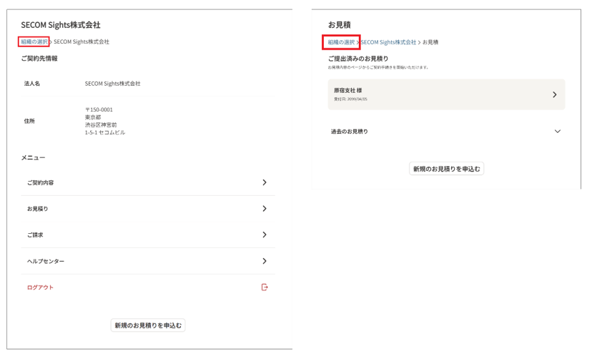This screenshot has width=602, height=364.
Task: Click the chevron arrow on ヘルプセンター row
Action: tap(265, 261)
